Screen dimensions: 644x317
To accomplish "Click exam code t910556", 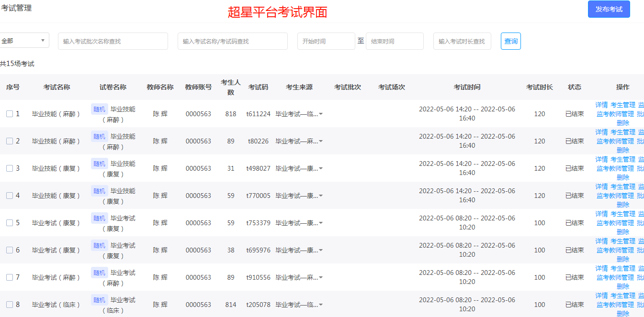I will click(258, 277).
